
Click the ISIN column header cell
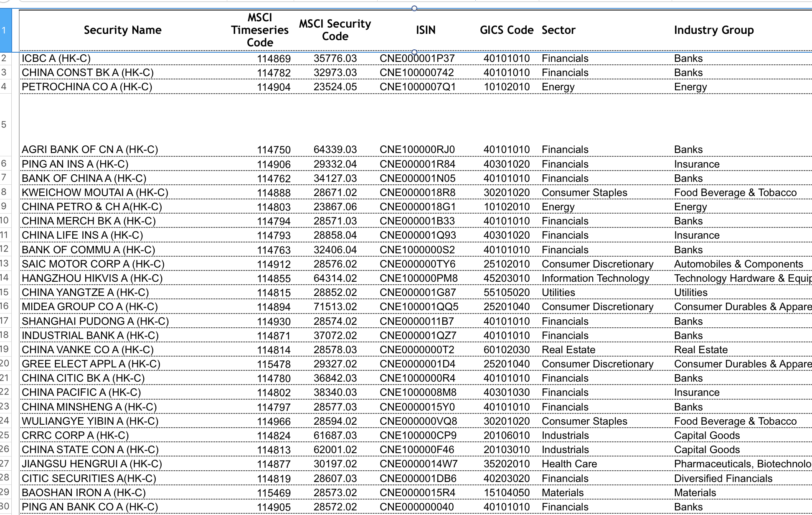[x=425, y=30]
